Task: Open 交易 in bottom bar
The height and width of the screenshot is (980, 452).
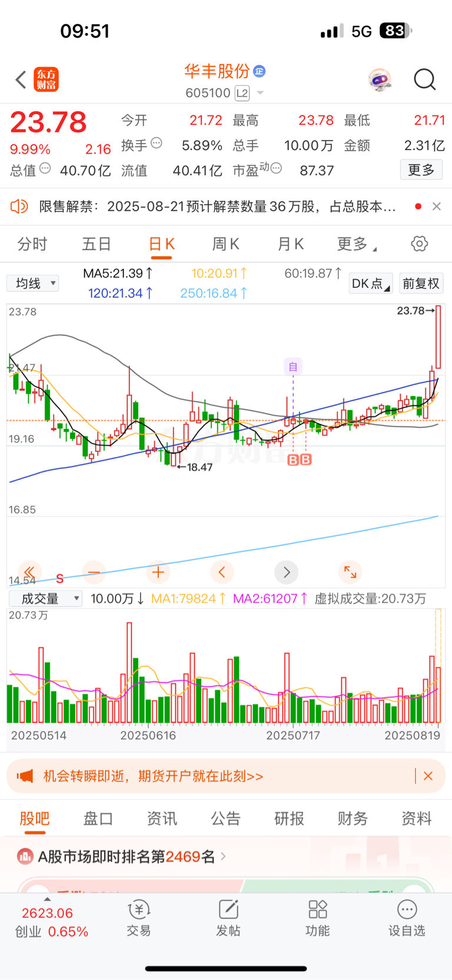Action: click(x=139, y=918)
